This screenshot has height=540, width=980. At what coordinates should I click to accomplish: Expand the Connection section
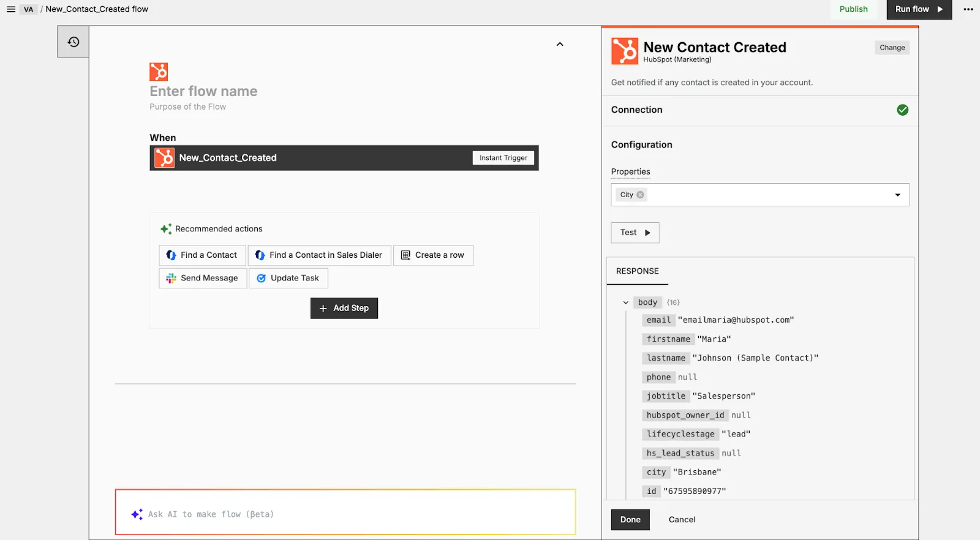pos(760,110)
